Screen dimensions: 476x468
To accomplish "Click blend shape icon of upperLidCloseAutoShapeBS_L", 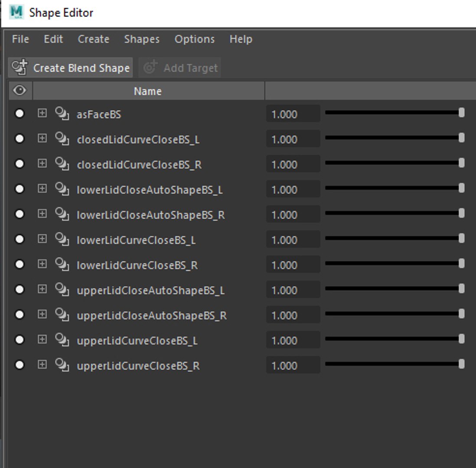I will [62, 290].
